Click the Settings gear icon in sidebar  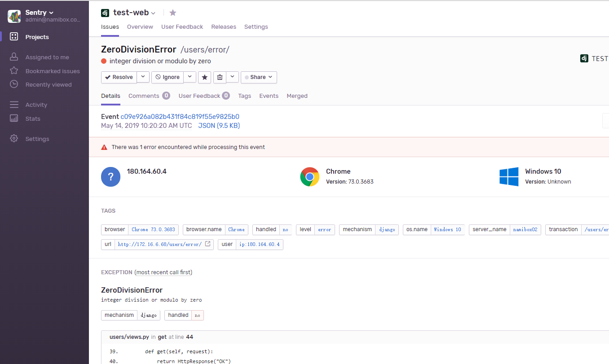[x=14, y=139]
